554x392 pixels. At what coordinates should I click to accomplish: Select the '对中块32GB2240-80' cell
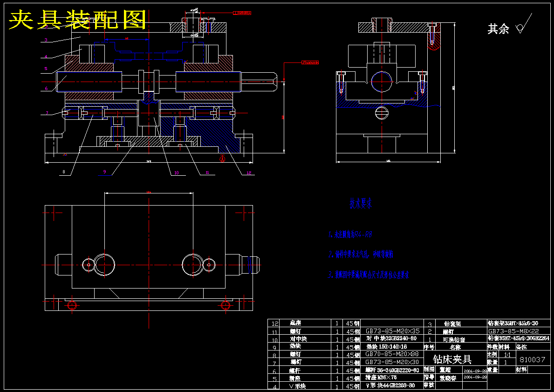pyautogui.click(x=391, y=338)
